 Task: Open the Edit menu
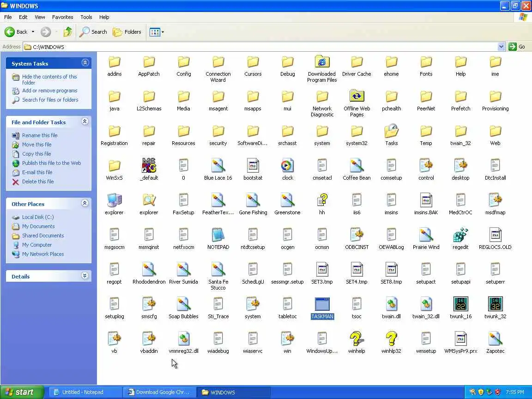click(x=23, y=17)
